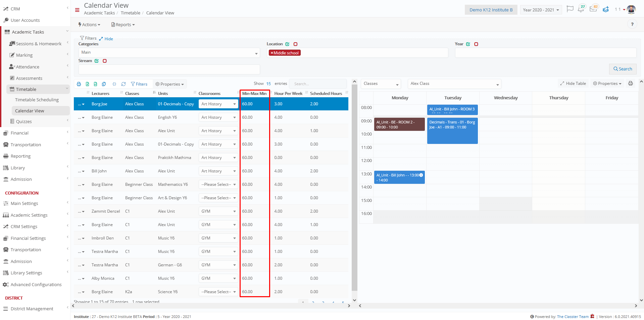Click the Location clear-all red box
Viewport: 644px width, 320px height.
point(296,44)
